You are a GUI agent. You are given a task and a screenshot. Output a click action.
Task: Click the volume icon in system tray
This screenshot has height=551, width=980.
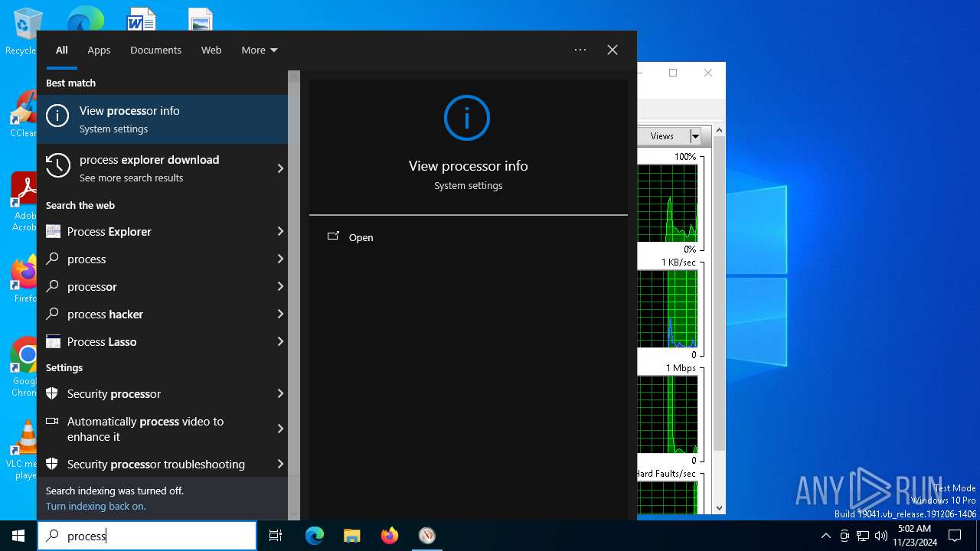tap(881, 536)
